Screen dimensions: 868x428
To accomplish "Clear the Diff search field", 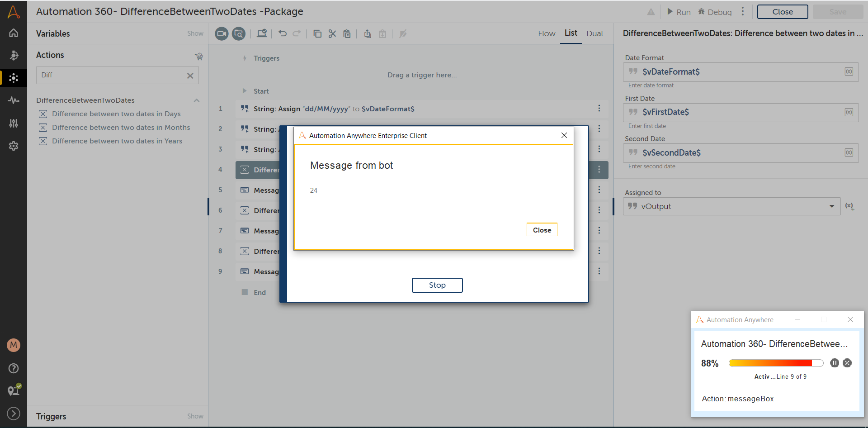I will click(190, 76).
